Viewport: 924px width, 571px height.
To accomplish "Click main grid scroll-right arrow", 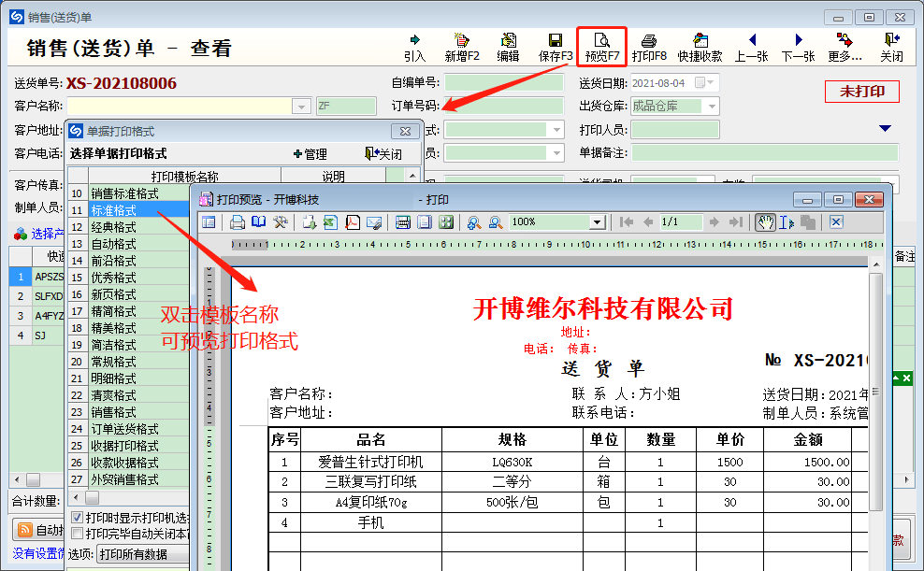I will (906, 479).
